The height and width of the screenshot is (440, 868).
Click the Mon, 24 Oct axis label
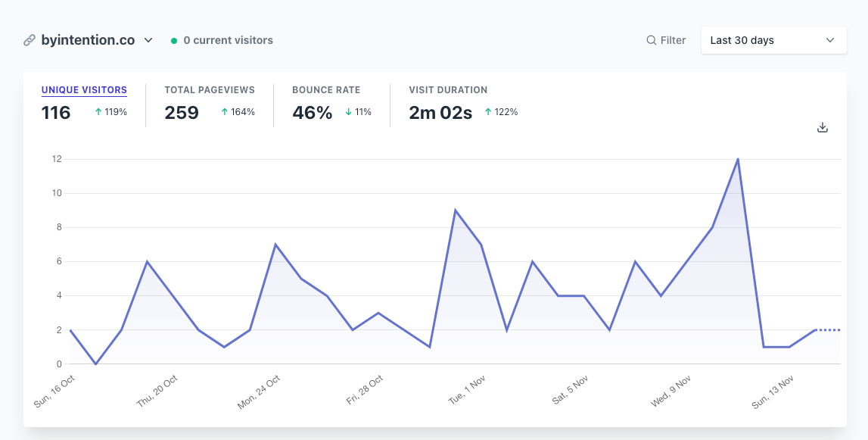coord(259,392)
